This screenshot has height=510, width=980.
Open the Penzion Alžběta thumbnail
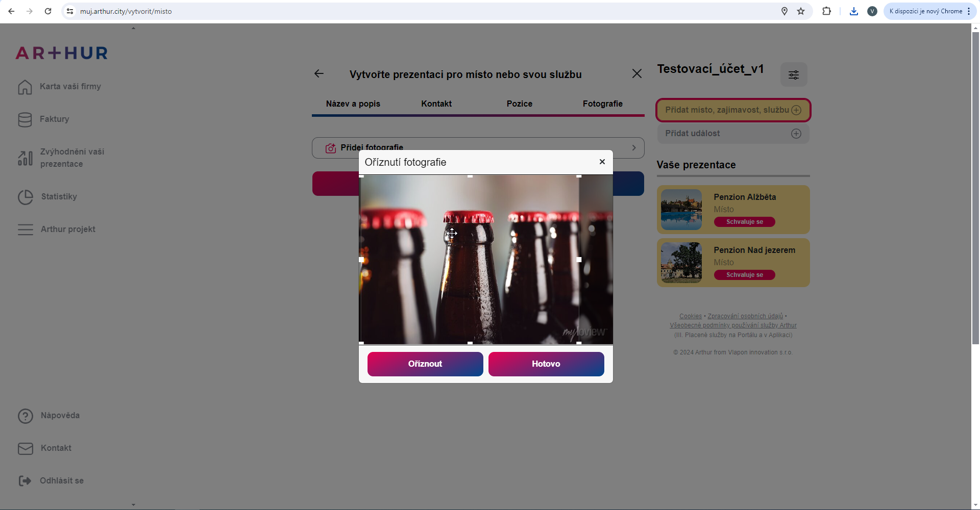[681, 210]
